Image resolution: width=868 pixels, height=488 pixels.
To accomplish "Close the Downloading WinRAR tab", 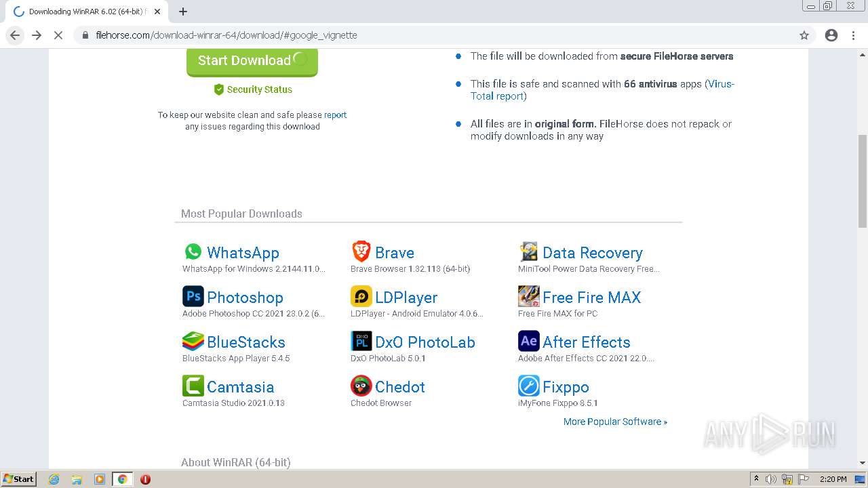I will click(x=157, y=12).
